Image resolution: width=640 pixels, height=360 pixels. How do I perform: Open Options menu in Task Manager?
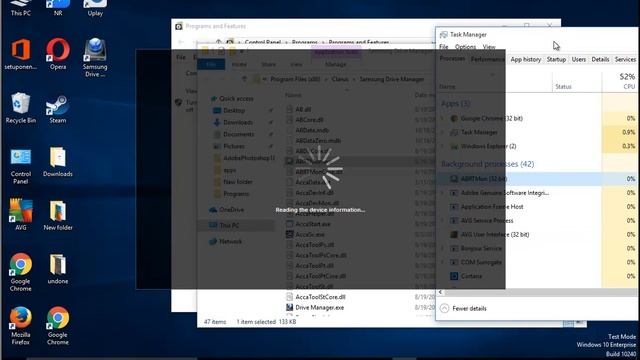[x=465, y=47]
